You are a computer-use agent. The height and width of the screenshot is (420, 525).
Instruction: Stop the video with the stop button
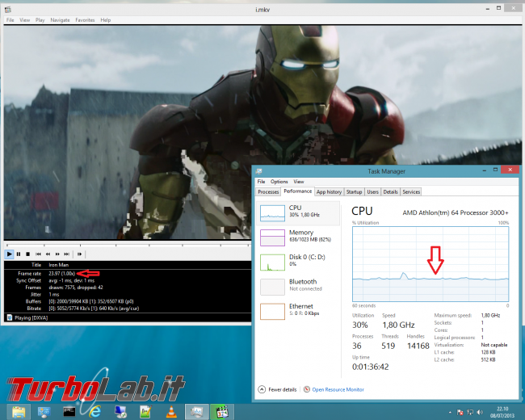tap(28, 254)
